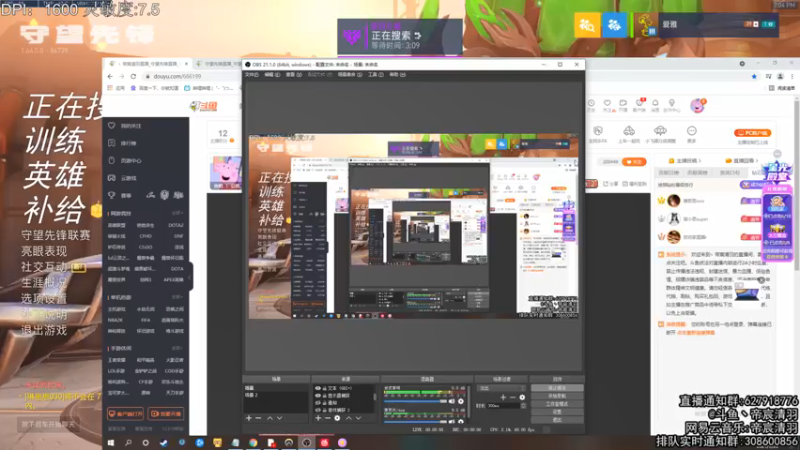The width and height of the screenshot is (800, 450).
Task: Add a source with Sources panel plus button
Action: pos(318,418)
